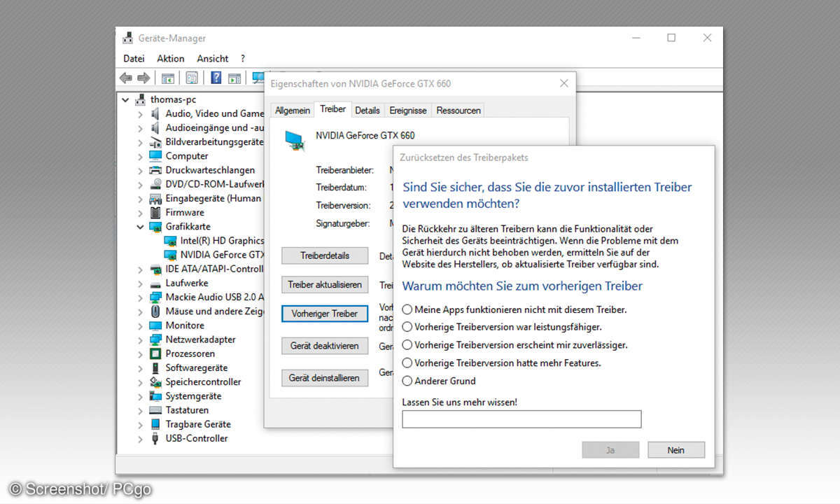
Task: Open the Properties toolbar icon
Action: pyautogui.click(x=191, y=78)
